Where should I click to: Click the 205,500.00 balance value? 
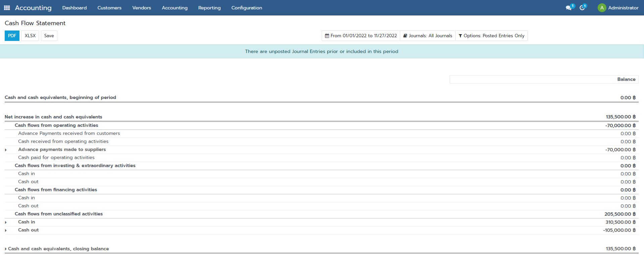coord(620,214)
